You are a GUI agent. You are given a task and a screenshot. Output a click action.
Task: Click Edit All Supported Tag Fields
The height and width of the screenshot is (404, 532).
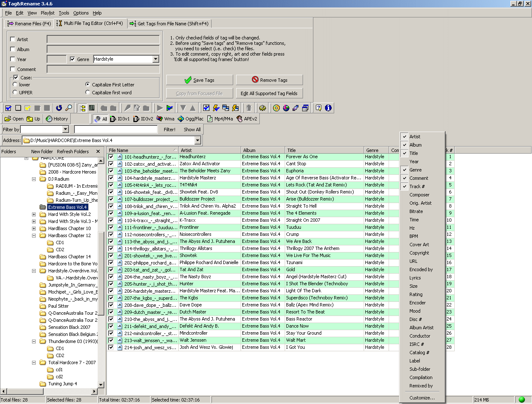point(269,93)
